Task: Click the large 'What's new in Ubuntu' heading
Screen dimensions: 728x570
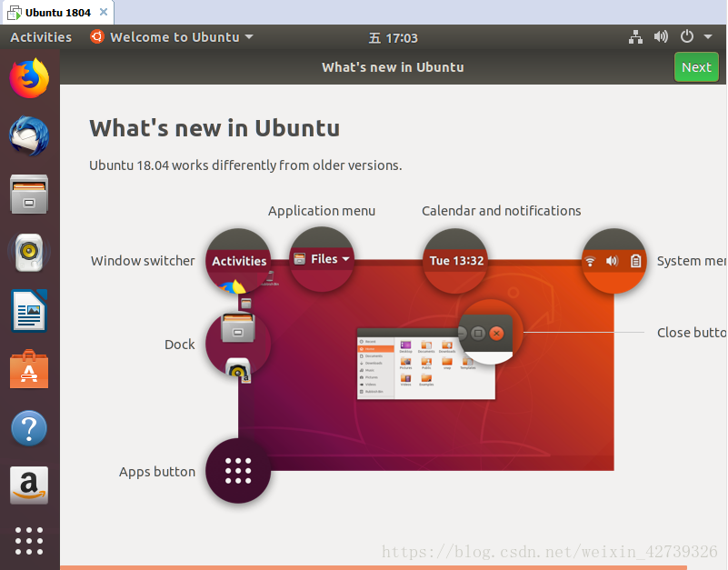Action: pos(214,128)
